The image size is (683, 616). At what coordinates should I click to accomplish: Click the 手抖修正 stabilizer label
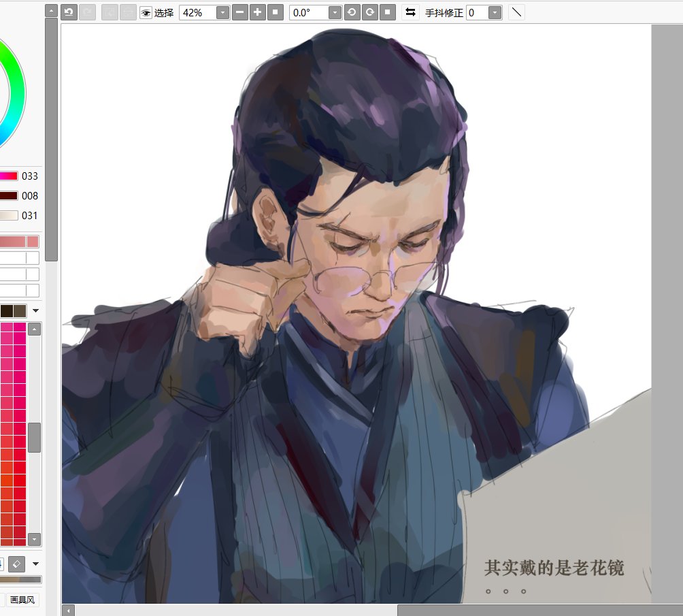(444, 13)
